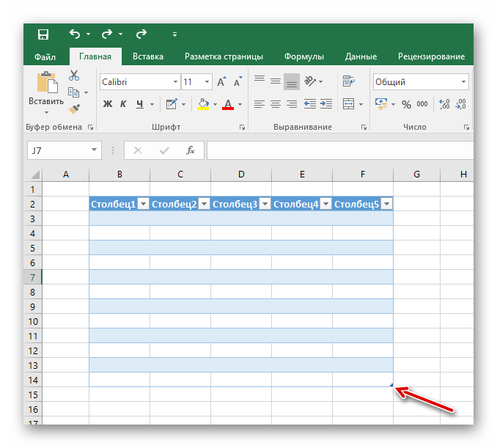This screenshot has width=497, height=448.
Task: Click the cell borders icon
Action: pyautogui.click(x=172, y=104)
